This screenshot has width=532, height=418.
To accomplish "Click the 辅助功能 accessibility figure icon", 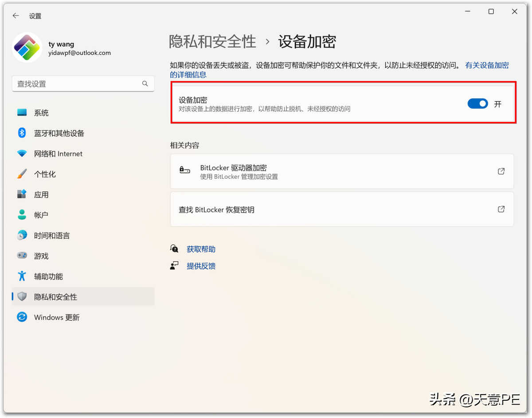I will click(x=22, y=276).
